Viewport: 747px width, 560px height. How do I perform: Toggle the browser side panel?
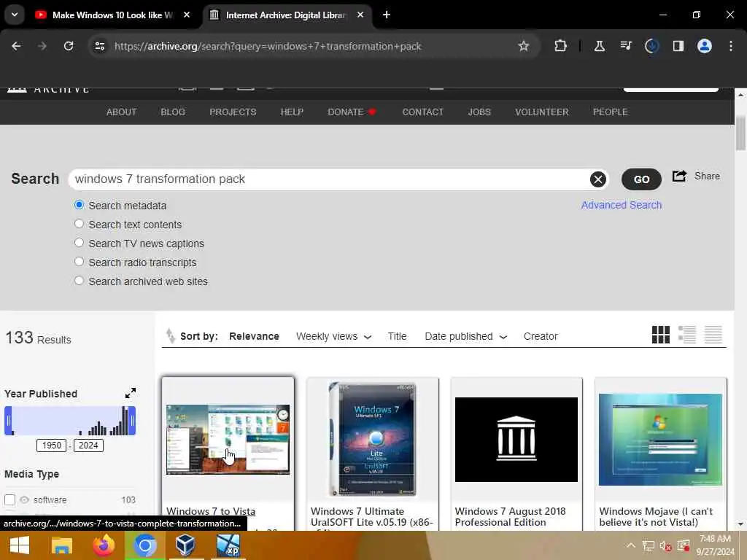coord(678,46)
